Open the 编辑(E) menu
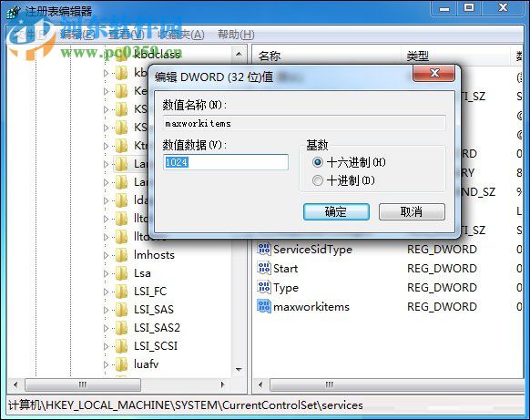This screenshot has width=530, height=420. 77,34
